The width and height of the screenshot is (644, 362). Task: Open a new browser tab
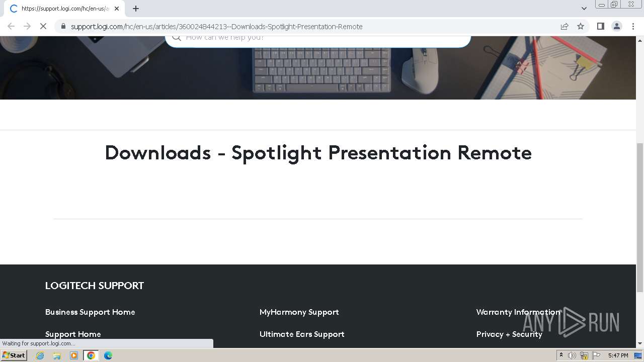coord(136,9)
